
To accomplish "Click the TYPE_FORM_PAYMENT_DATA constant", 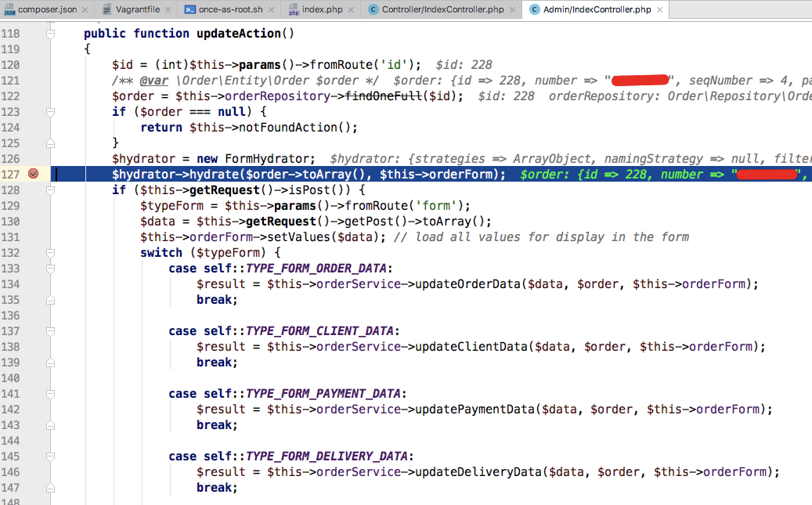I will 323,394.
